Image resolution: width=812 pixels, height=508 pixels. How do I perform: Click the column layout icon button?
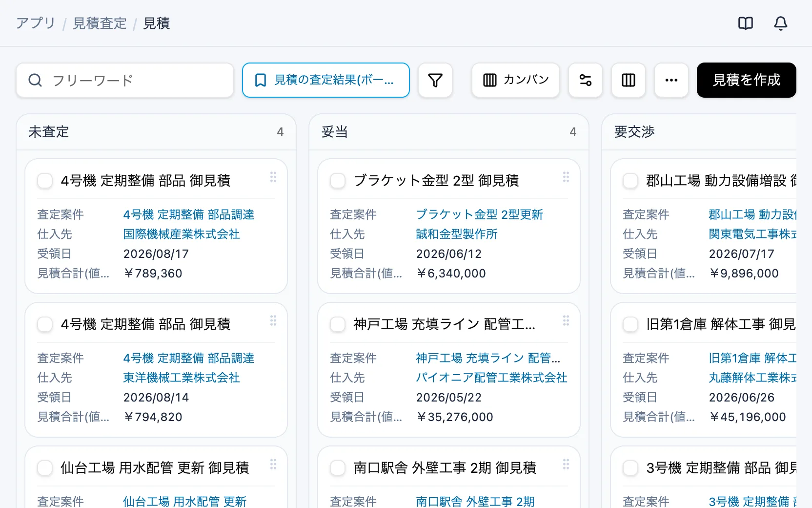click(629, 80)
